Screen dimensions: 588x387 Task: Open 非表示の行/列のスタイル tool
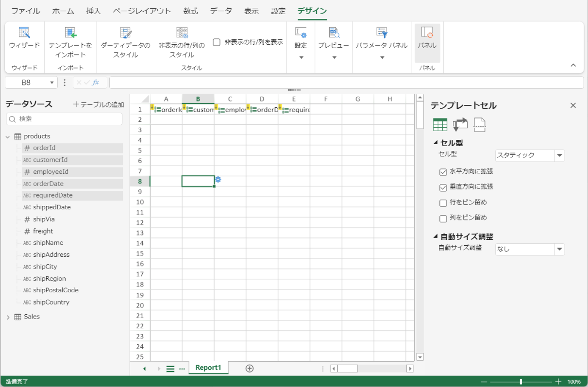[x=182, y=33]
